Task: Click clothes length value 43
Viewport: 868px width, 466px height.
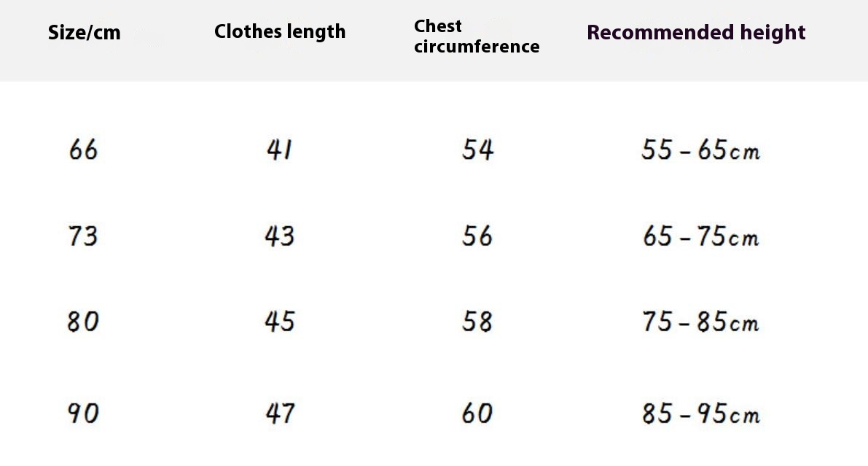Action: pyautogui.click(x=279, y=236)
